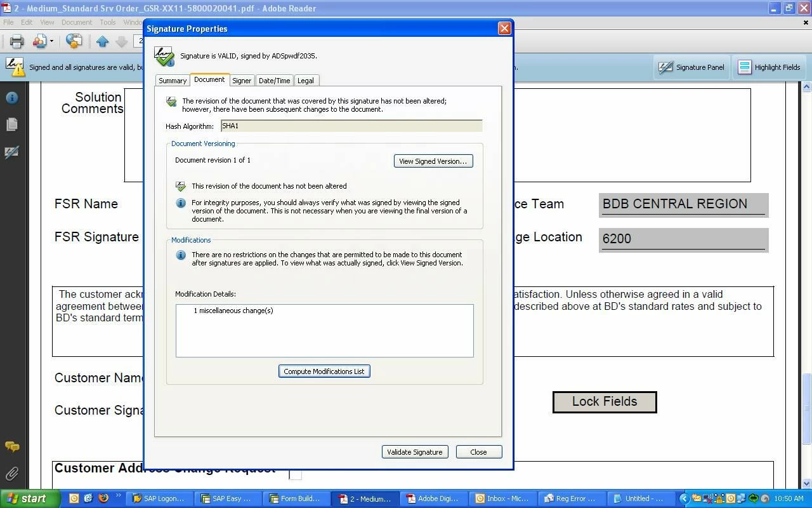Screen dimensions: 812x508
Task: Select the 1 miscellaneous change(s) entry
Action: (x=233, y=311)
